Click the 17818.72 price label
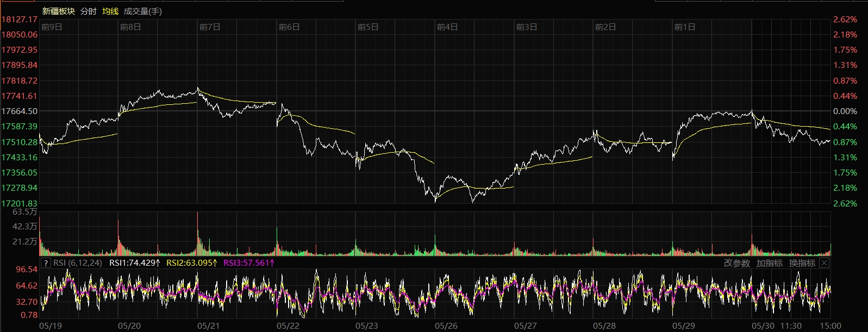The image size is (868, 332). [20, 80]
